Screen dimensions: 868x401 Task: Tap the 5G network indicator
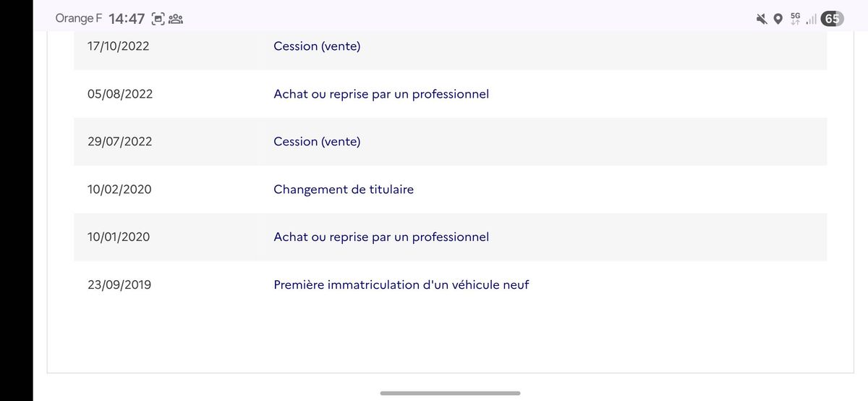click(x=796, y=18)
